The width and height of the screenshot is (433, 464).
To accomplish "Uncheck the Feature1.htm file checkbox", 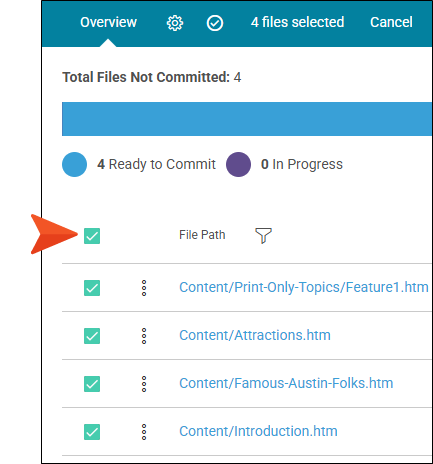I will pyautogui.click(x=92, y=288).
